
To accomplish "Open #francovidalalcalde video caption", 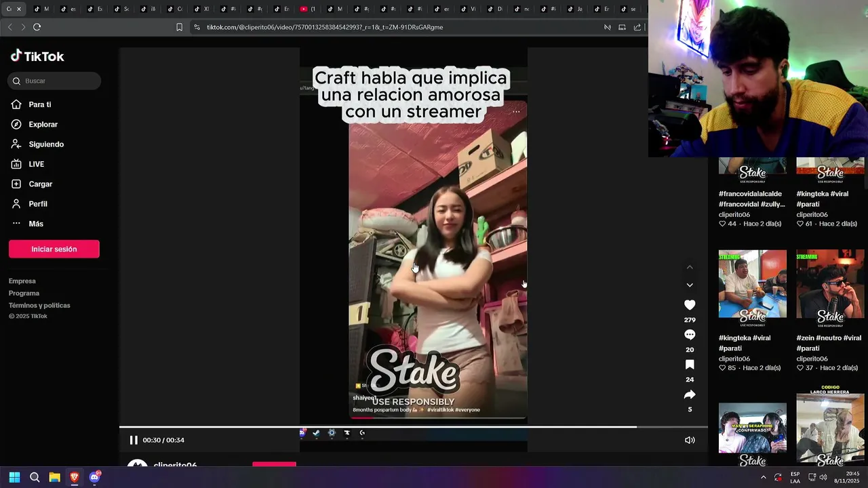I will 752,199.
